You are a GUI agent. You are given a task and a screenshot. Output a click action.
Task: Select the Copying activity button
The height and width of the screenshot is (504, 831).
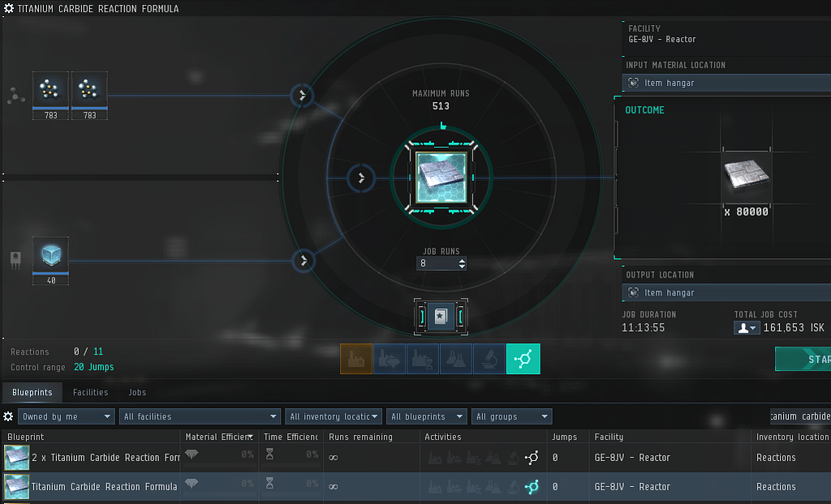[x=456, y=359]
